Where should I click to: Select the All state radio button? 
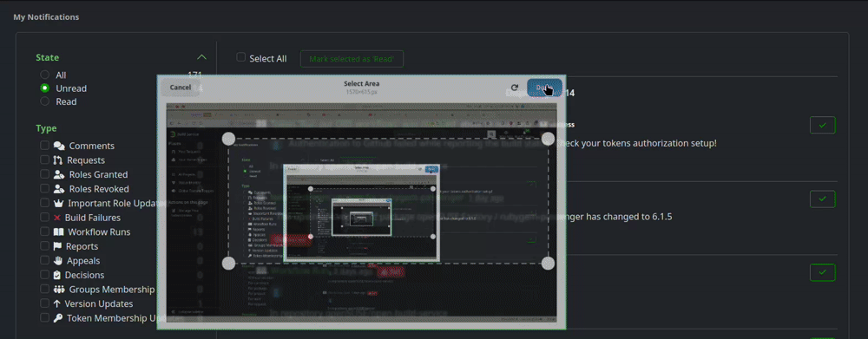pyautogui.click(x=45, y=75)
